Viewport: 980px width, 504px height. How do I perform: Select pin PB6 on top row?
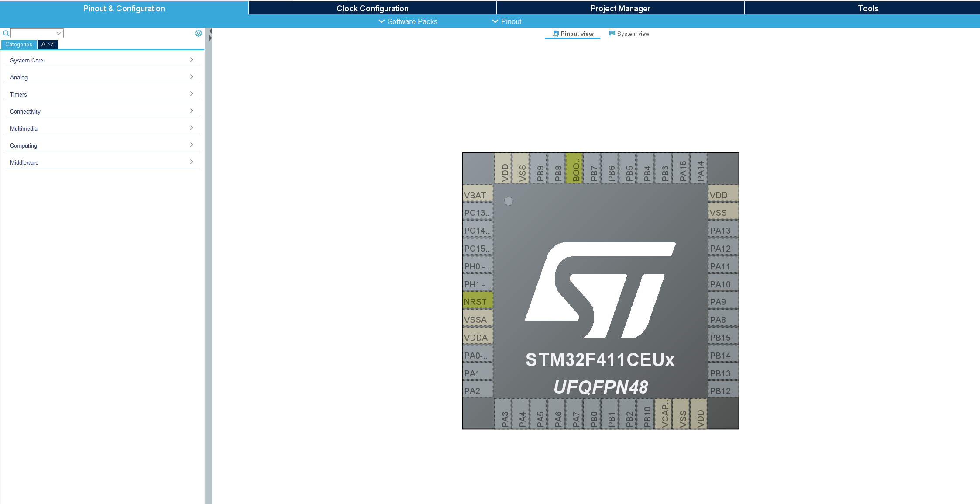[610, 168]
